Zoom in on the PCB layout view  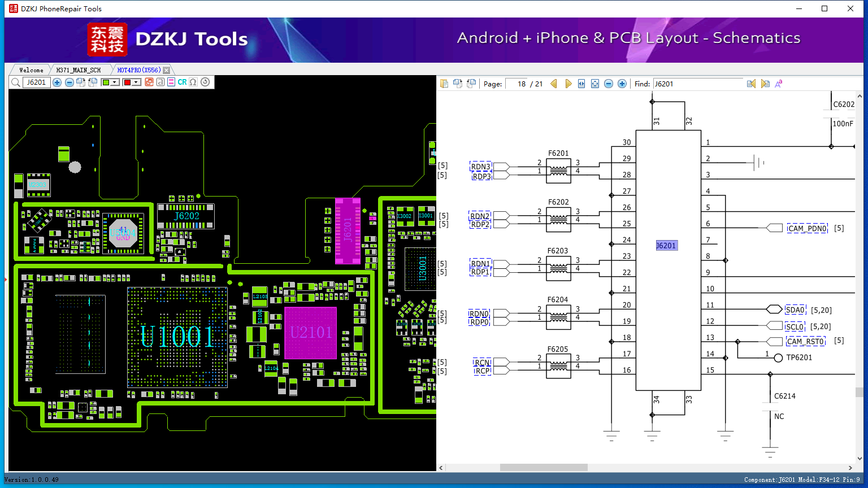(57, 82)
